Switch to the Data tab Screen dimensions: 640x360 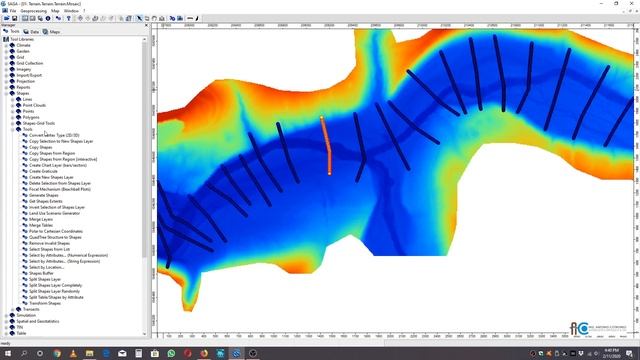tap(31, 31)
